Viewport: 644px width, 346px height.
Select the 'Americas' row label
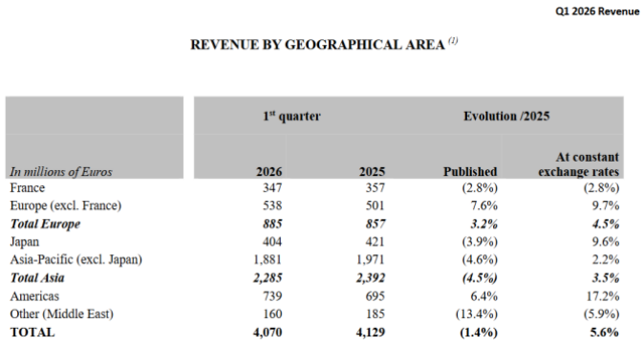click(x=34, y=296)
